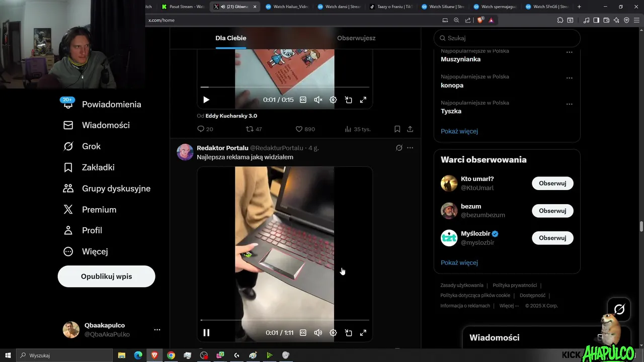
Task: Click the Opublikuj wpis button
Action: click(x=106, y=277)
